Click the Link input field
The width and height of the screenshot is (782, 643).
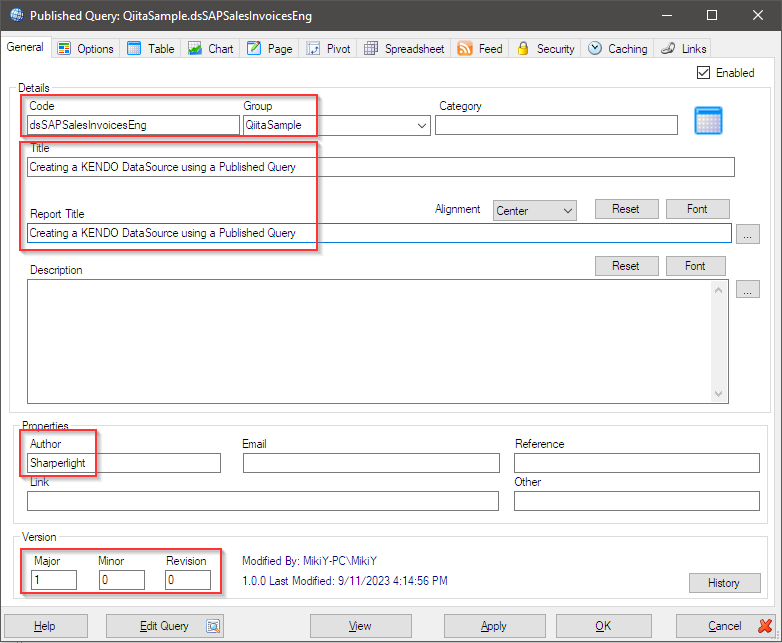click(263, 501)
